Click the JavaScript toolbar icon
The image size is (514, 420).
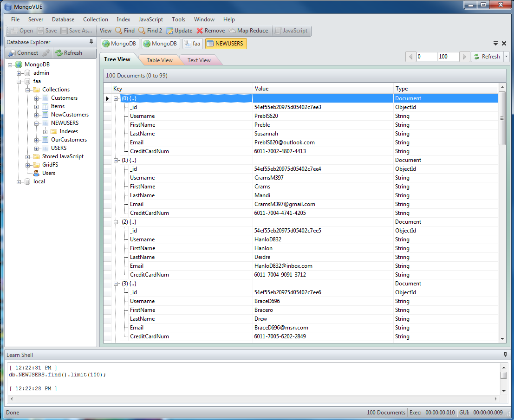click(278, 31)
